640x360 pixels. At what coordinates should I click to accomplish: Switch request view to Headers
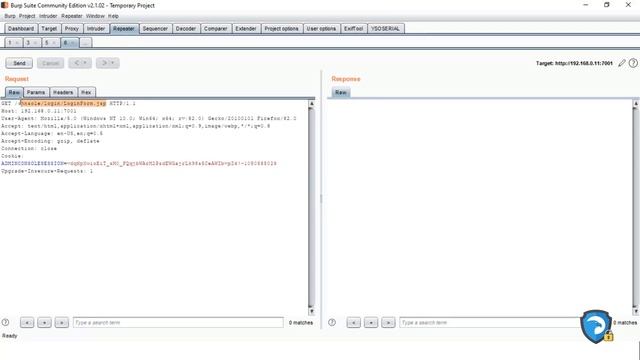point(63,92)
